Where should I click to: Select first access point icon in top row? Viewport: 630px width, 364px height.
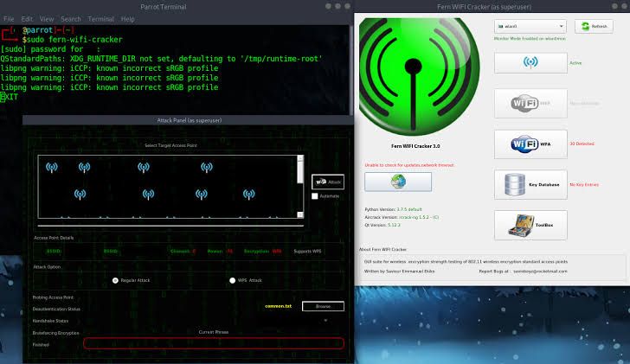(51, 168)
